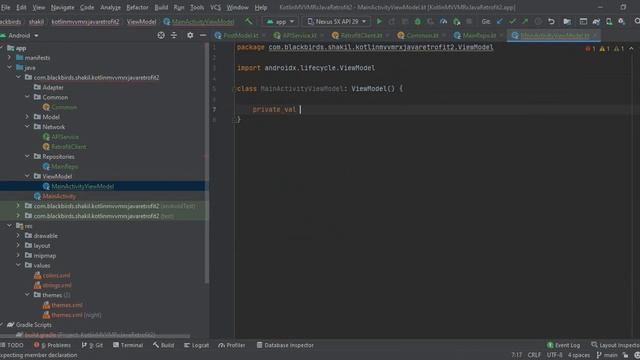Collapse all in Project panel
The width and height of the screenshot is (640, 360).
pos(174,36)
